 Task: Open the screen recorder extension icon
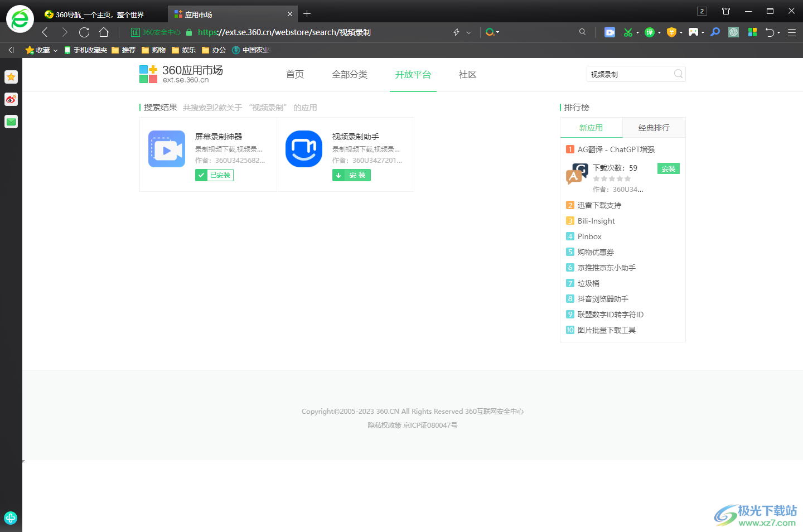tap(609, 32)
